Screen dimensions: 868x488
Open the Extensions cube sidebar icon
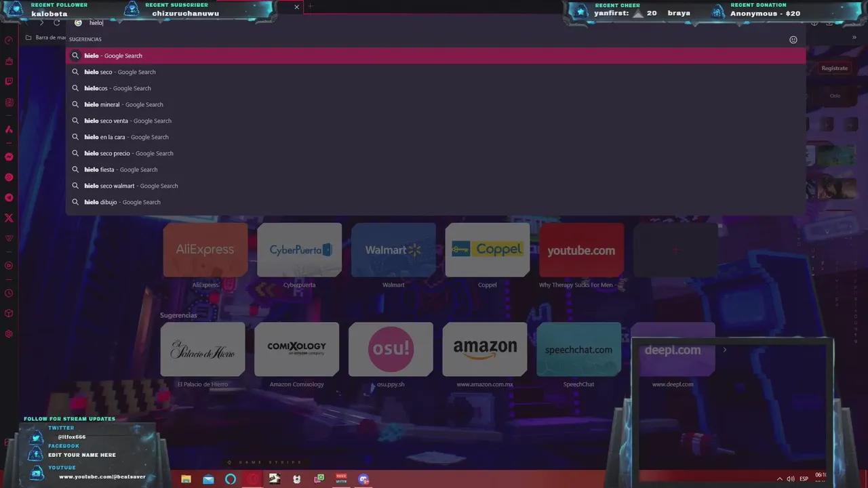pos(9,313)
